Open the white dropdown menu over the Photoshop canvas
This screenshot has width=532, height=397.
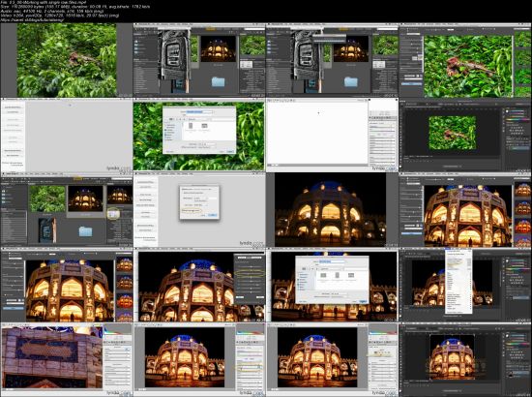pos(458,282)
